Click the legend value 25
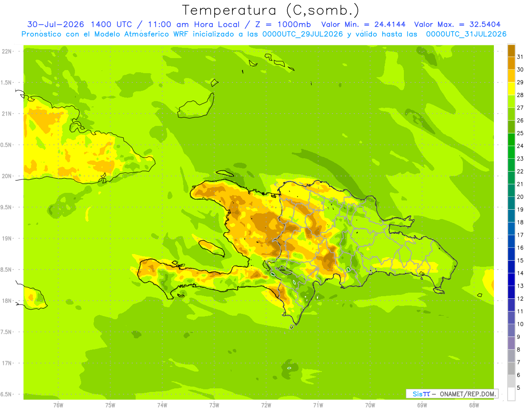532x411 pixels. [x=520, y=133]
